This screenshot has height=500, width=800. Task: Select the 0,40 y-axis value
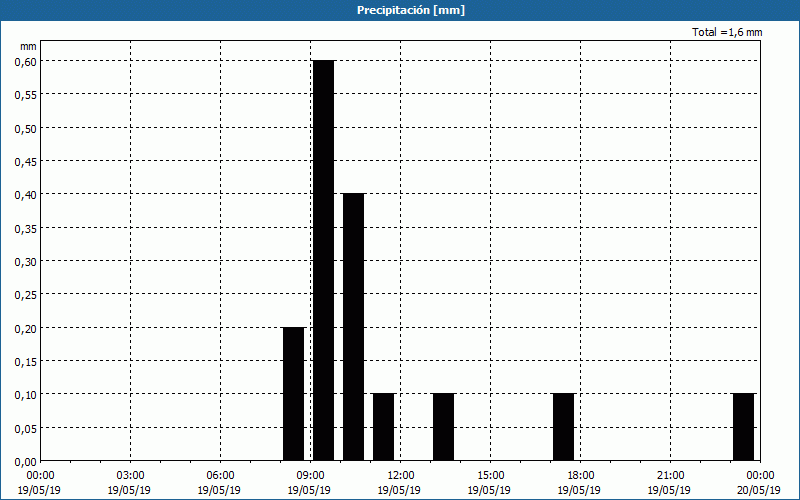(x=26, y=195)
